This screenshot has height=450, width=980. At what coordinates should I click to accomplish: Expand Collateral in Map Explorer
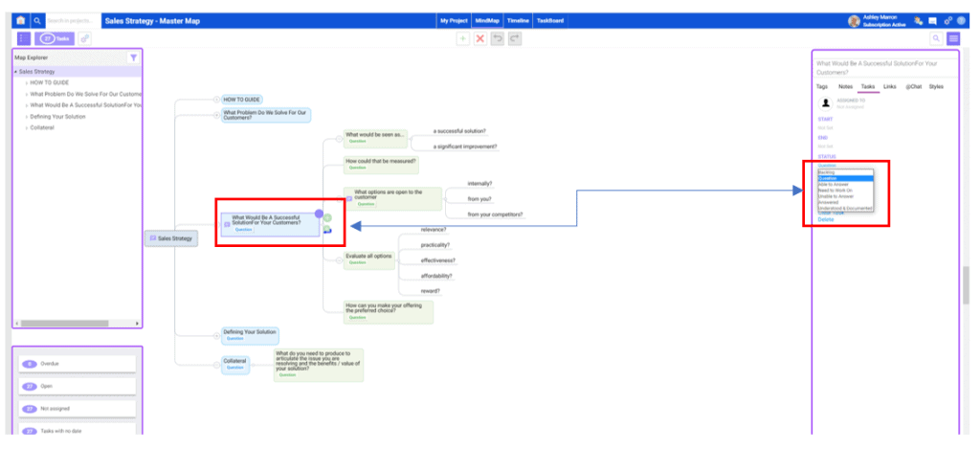point(26,128)
